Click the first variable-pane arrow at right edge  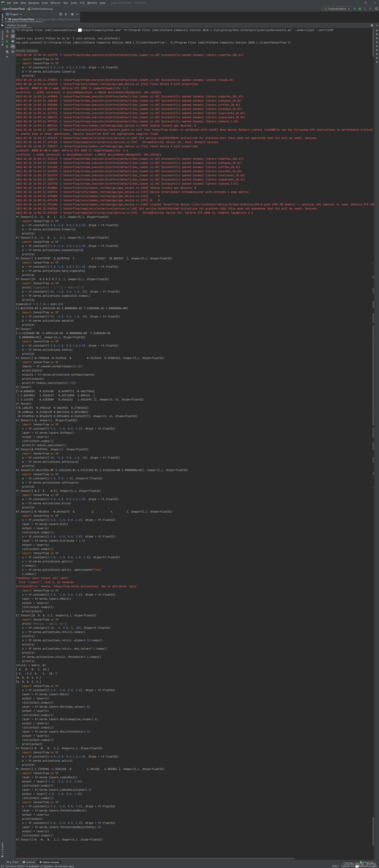point(377,30)
